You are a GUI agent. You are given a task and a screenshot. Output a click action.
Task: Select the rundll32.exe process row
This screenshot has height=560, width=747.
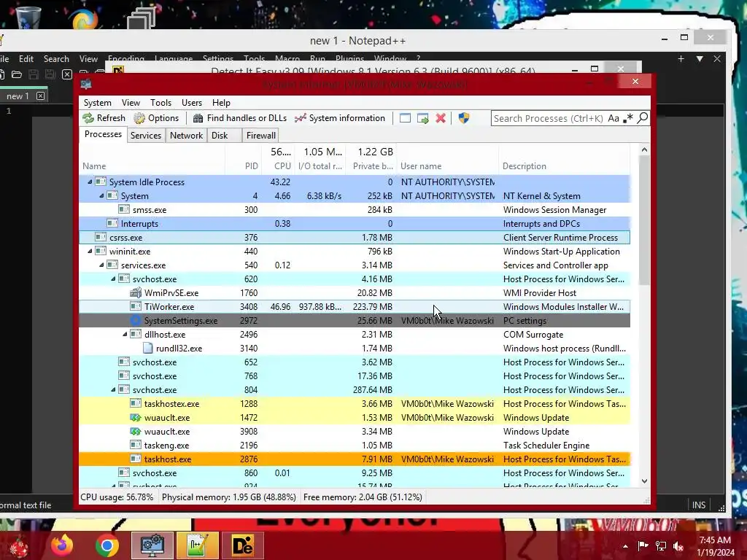tap(355, 348)
